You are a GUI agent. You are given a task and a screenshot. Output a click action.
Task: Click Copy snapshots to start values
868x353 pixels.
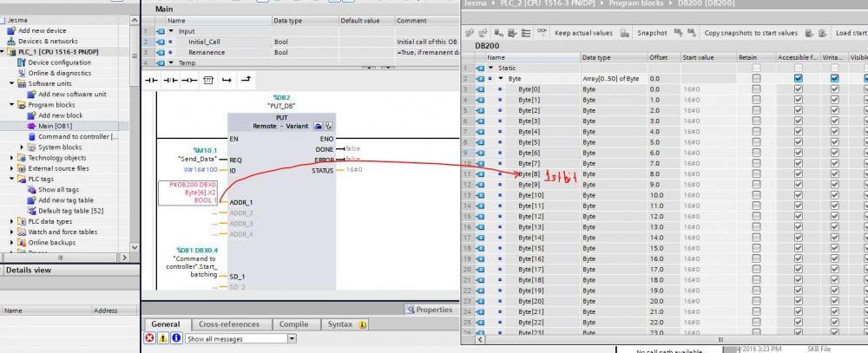point(743,33)
